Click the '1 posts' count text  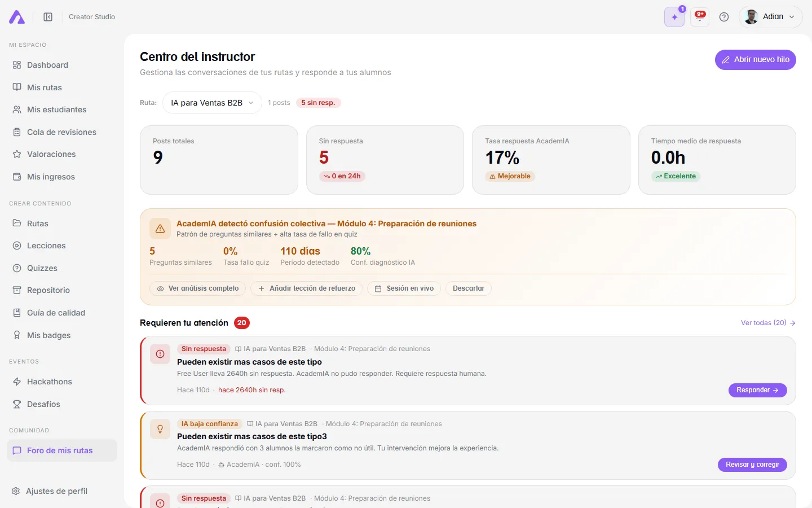(x=279, y=103)
